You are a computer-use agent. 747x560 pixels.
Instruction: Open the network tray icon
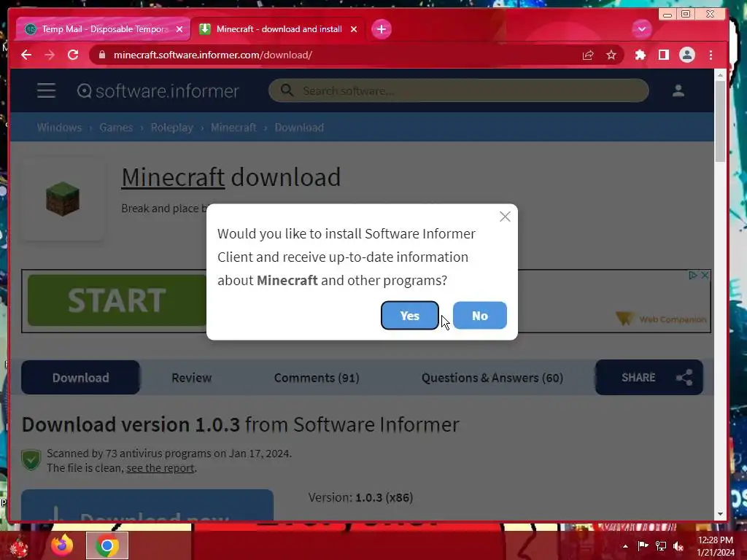tap(661, 545)
